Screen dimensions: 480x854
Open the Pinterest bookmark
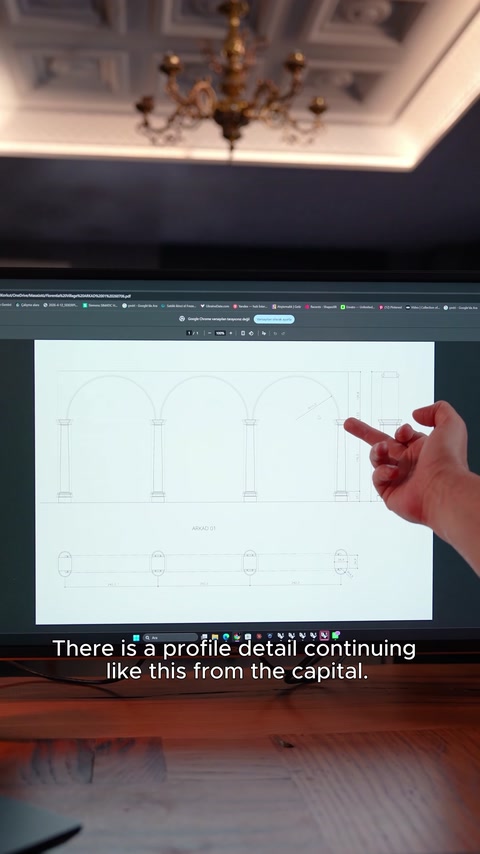[x=391, y=307]
